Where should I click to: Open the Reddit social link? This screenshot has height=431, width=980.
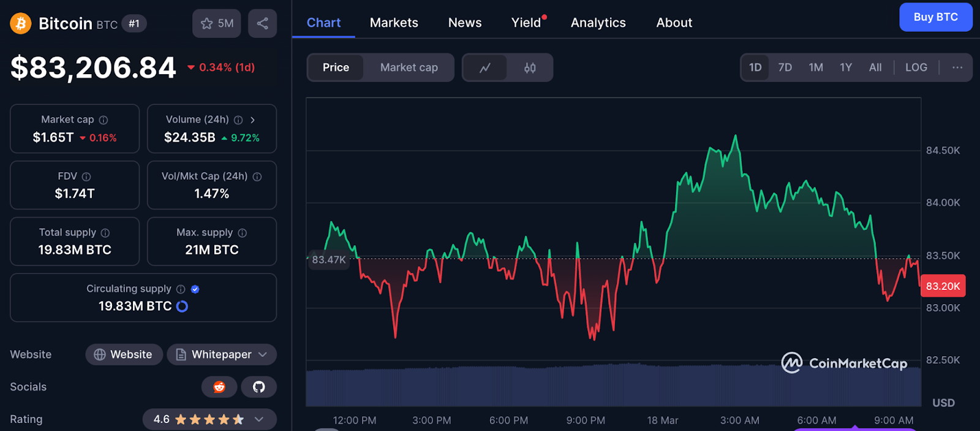point(219,387)
